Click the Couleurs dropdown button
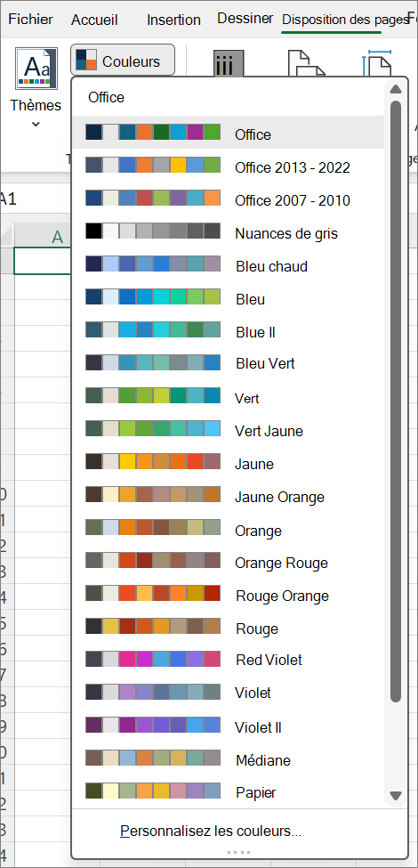This screenshot has height=868, width=418. (x=123, y=60)
